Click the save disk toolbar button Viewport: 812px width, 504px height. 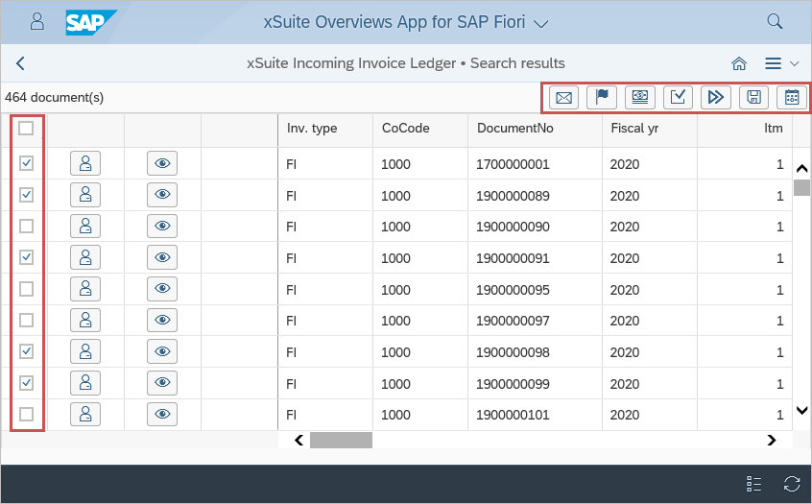(753, 97)
